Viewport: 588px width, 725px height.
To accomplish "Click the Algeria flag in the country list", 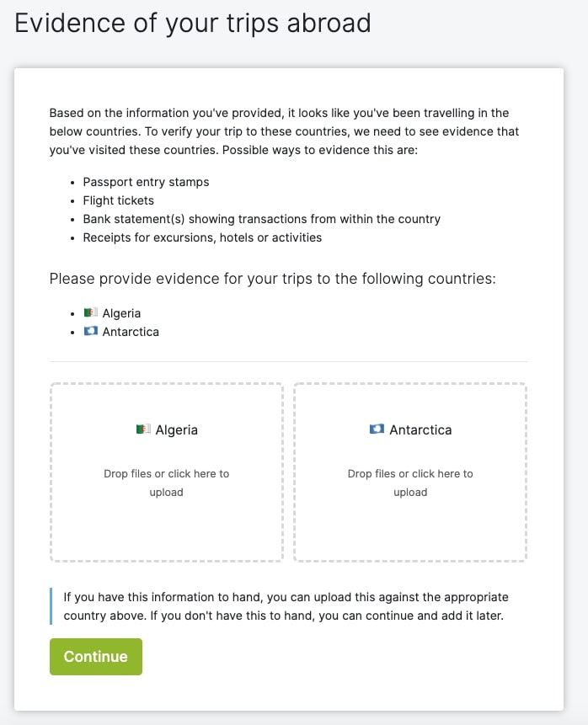I will [x=91, y=312].
